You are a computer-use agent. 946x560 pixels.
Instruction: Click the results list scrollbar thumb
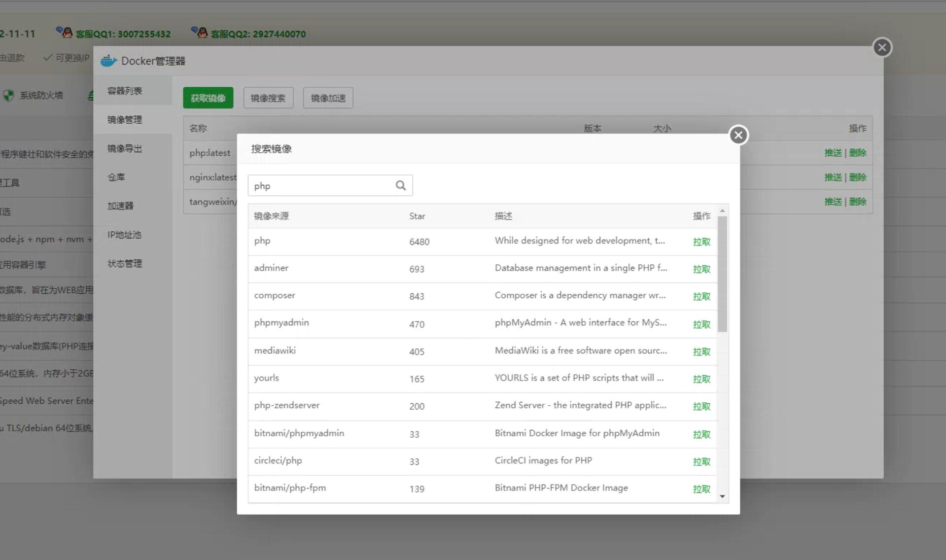(722, 274)
